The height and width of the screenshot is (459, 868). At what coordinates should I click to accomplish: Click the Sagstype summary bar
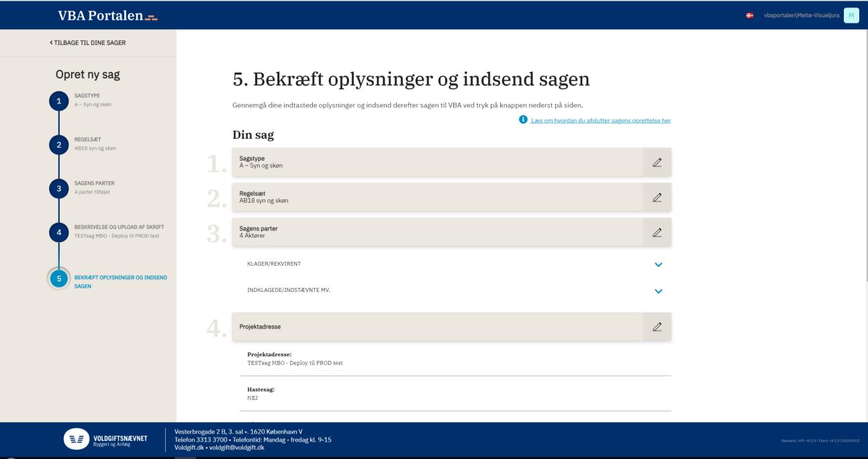438,162
